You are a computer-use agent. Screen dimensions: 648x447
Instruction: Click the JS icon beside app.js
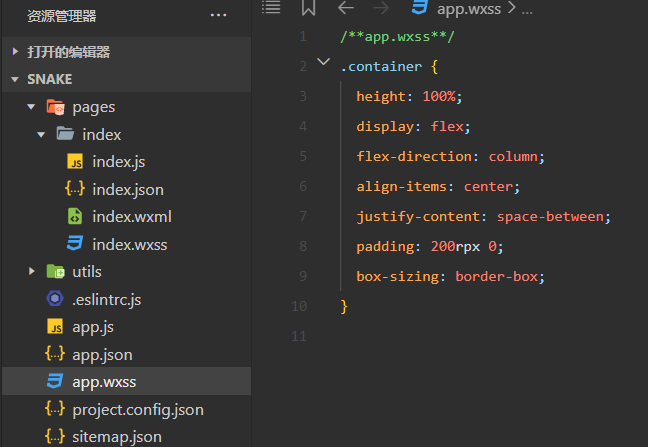(x=55, y=326)
